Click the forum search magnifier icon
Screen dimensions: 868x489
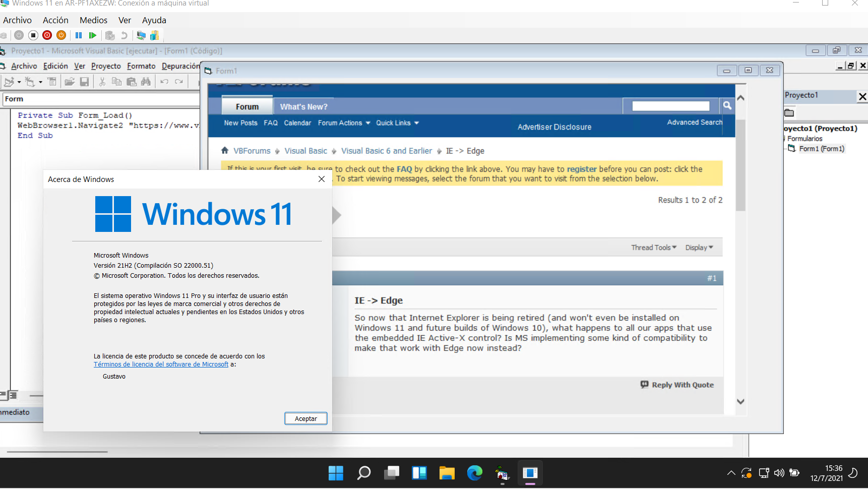[727, 105]
